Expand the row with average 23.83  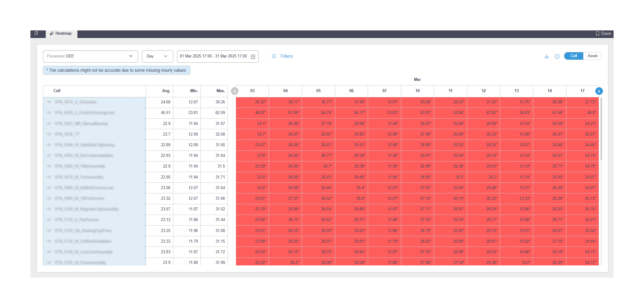point(49,252)
